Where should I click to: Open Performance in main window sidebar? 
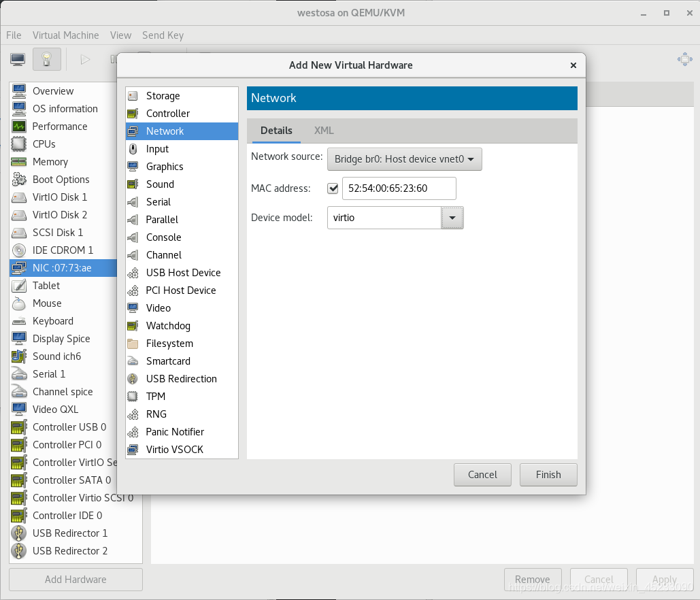pos(60,127)
